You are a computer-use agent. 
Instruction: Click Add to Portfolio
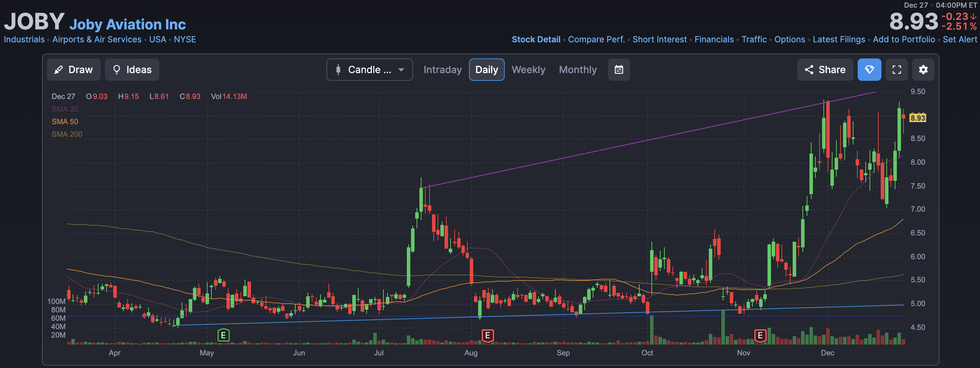click(904, 40)
